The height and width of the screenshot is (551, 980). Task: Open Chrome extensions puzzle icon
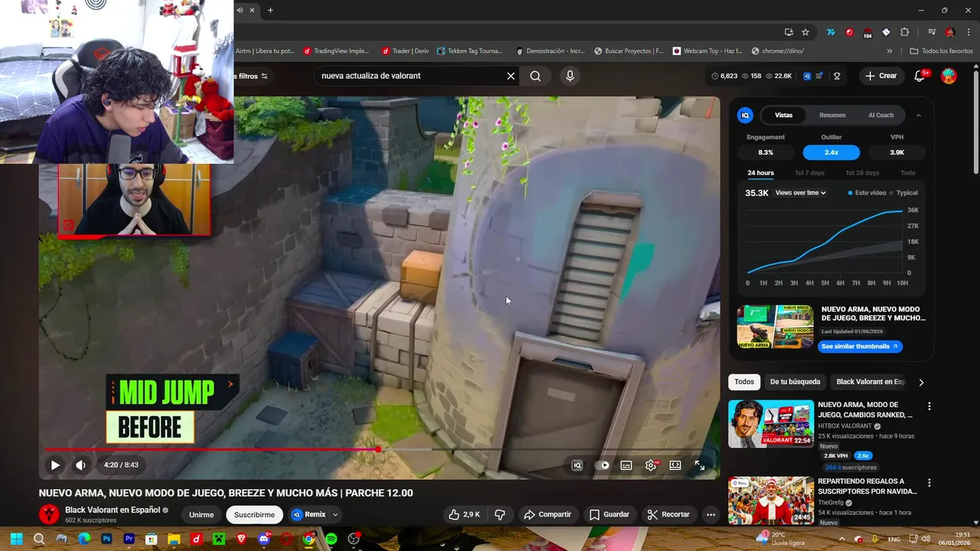tap(905, 32)
